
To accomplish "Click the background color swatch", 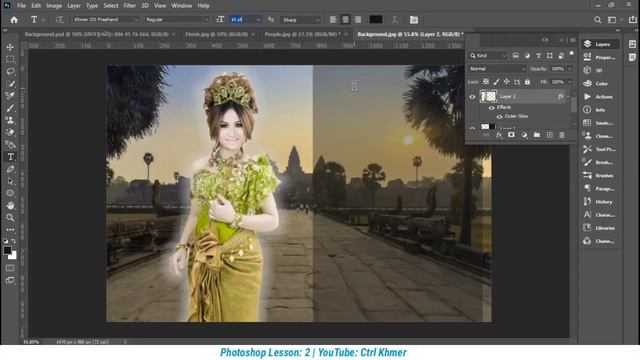I will [13, 256].
